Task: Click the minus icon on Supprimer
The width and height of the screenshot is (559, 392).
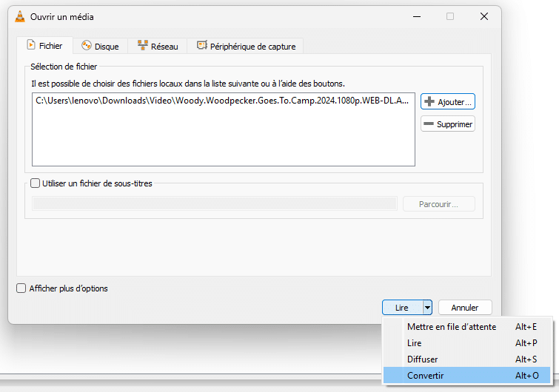Action: pos(429,124)
